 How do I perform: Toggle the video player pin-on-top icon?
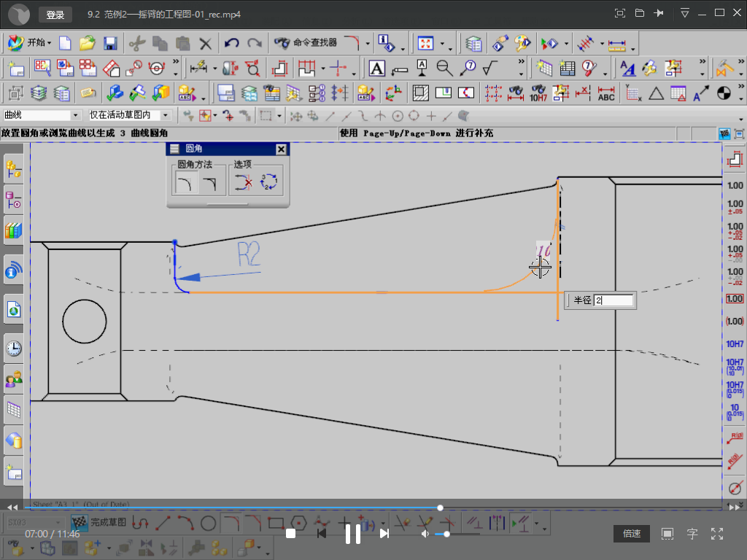[659, 13]
